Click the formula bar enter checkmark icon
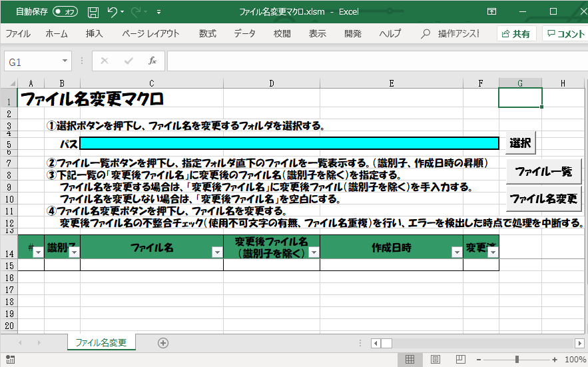 point(129,61)
